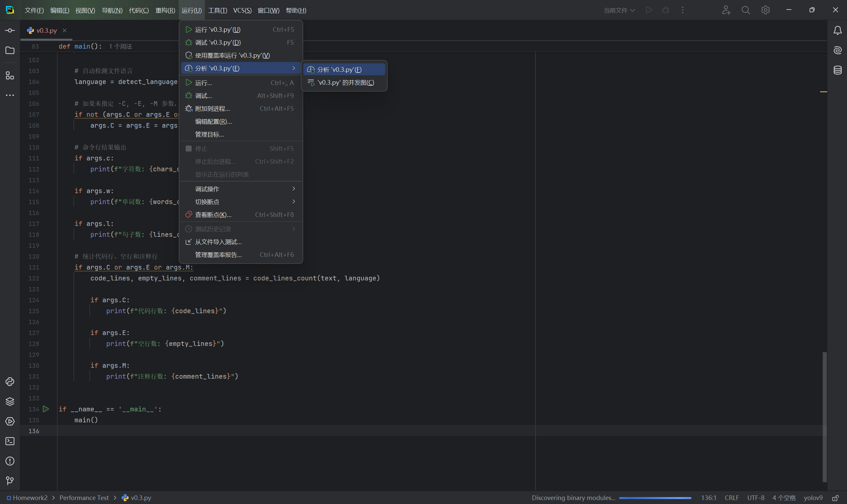
Task: Click Homework2 breadcrumb in status bar
Action: (27, 498)
